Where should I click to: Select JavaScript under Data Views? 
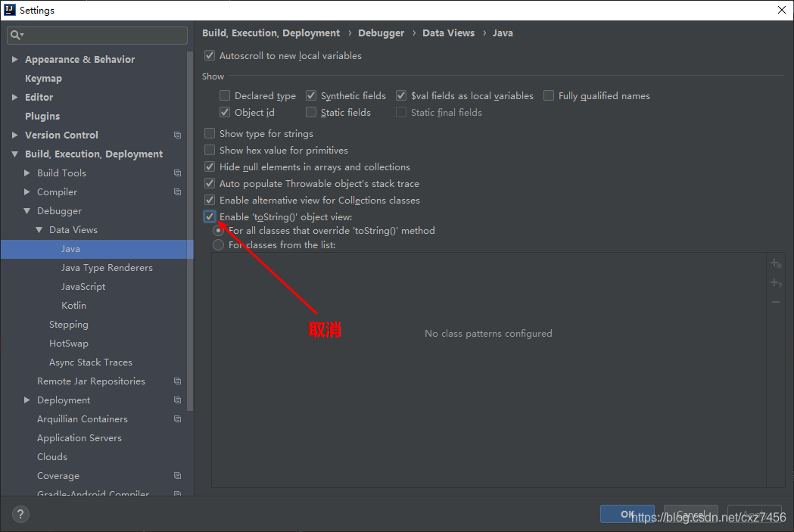point(83,287)
